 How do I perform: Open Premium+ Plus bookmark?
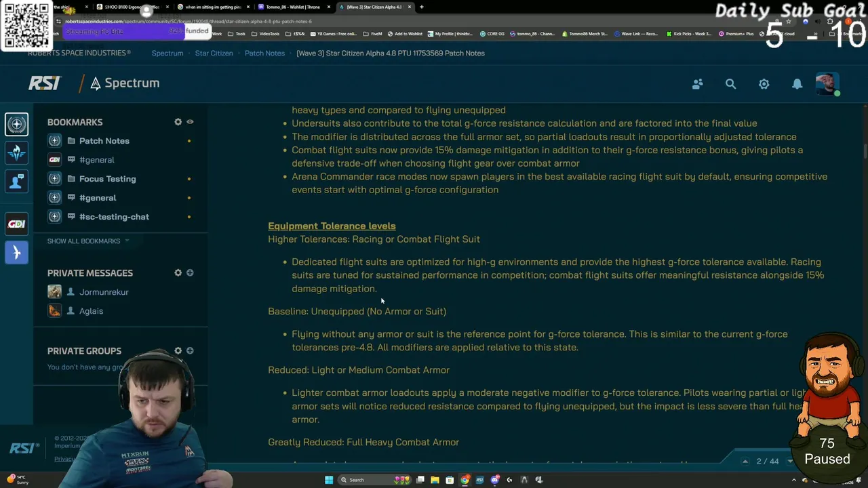[736, 34]
